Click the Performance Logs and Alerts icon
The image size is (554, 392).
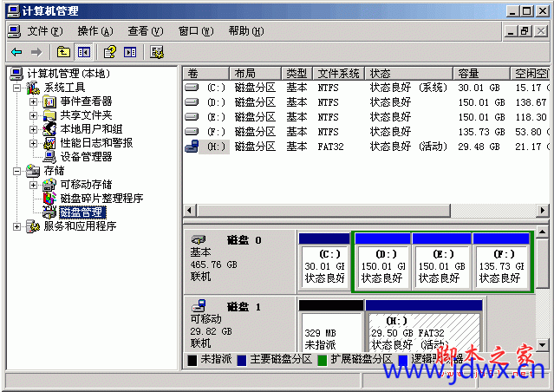pos(49,143)
